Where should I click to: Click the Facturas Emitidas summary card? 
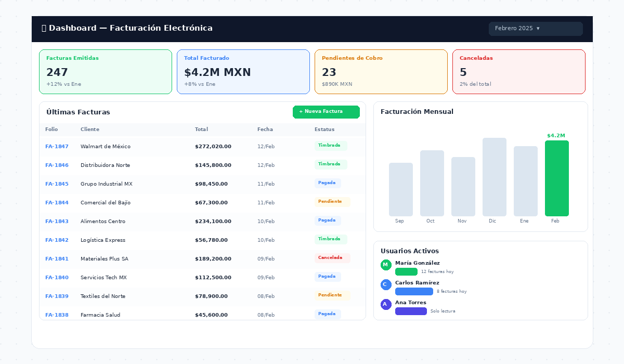106,72
